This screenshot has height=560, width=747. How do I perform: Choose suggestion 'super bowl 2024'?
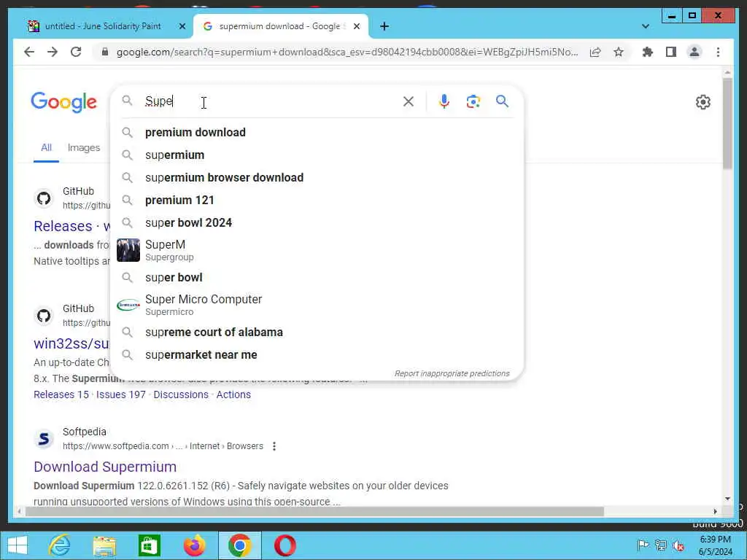coord(317,222)
